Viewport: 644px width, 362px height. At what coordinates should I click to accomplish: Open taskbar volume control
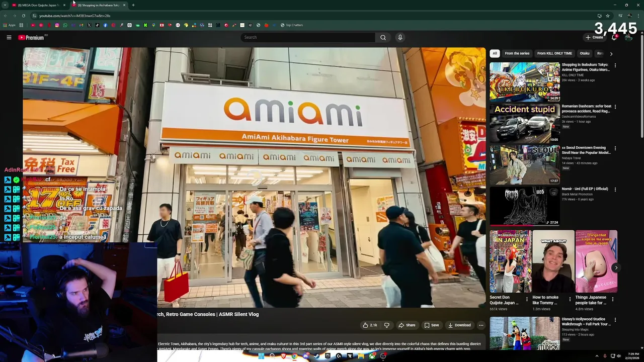618,356
